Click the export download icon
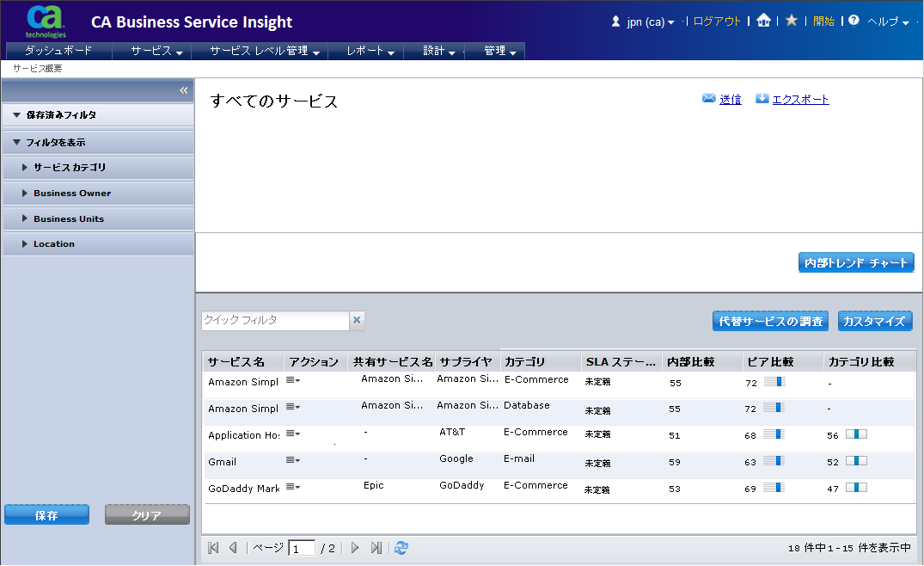The height and width of the screenshot is (566, 924). (762, 98)
